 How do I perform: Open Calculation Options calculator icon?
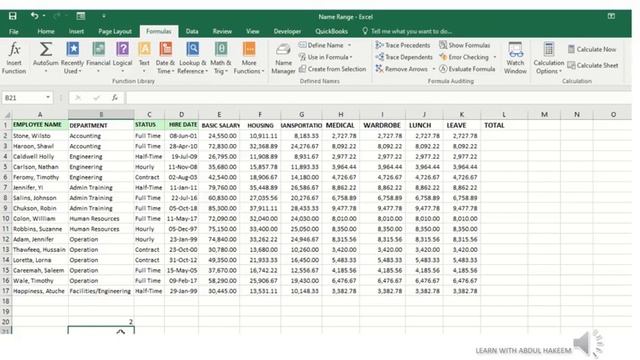coord(549,49)
